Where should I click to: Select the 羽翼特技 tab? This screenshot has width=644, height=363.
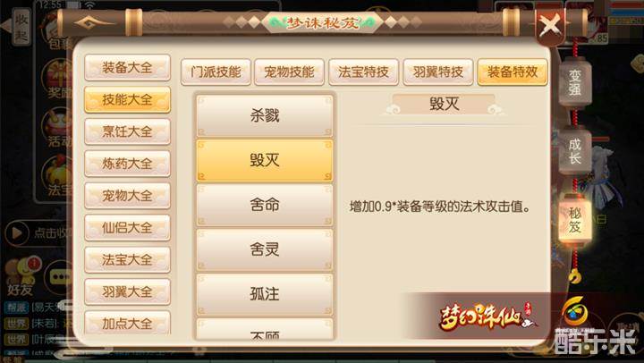click(x=438, y=72)
